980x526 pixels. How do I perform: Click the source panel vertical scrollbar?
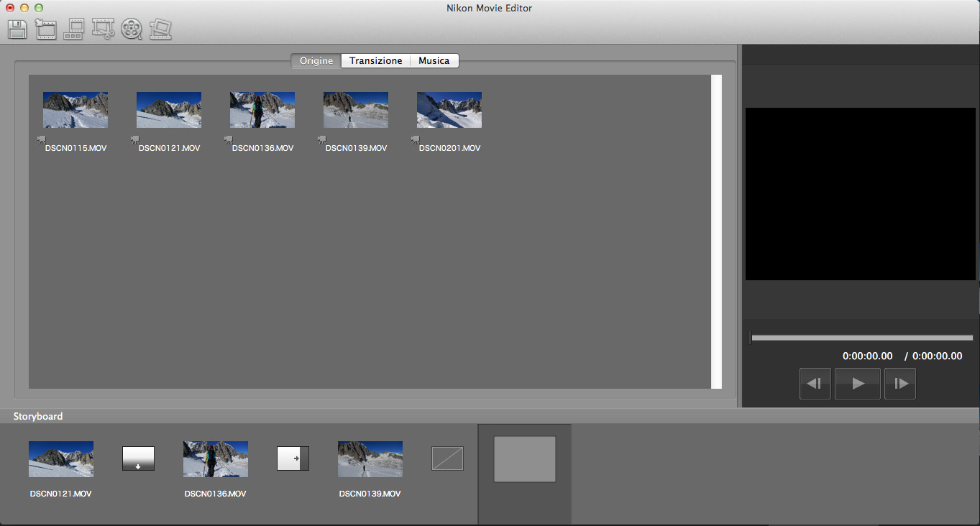tap(716, 231)
